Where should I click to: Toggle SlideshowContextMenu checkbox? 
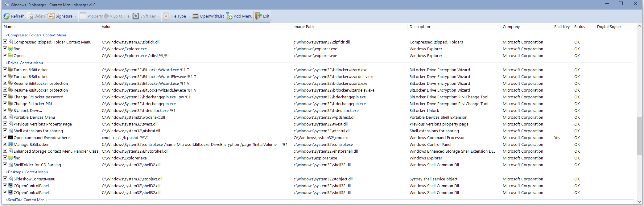click(x=5, y=179)
